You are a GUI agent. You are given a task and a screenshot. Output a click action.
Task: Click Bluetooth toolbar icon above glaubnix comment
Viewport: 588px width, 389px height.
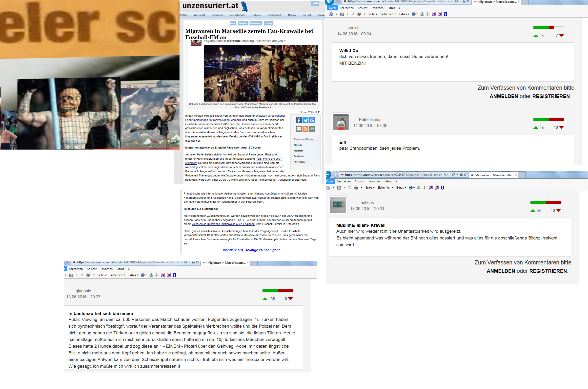click(174, 275)
